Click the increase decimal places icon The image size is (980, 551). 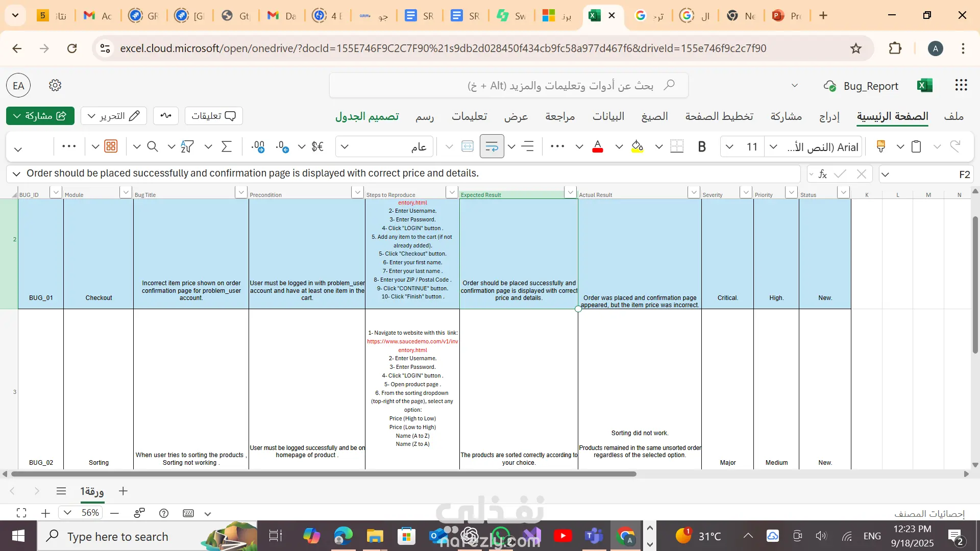tap(258, 147)
